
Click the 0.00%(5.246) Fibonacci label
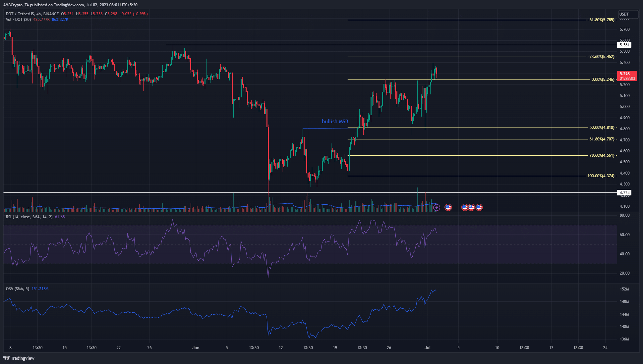click(603, 79)
